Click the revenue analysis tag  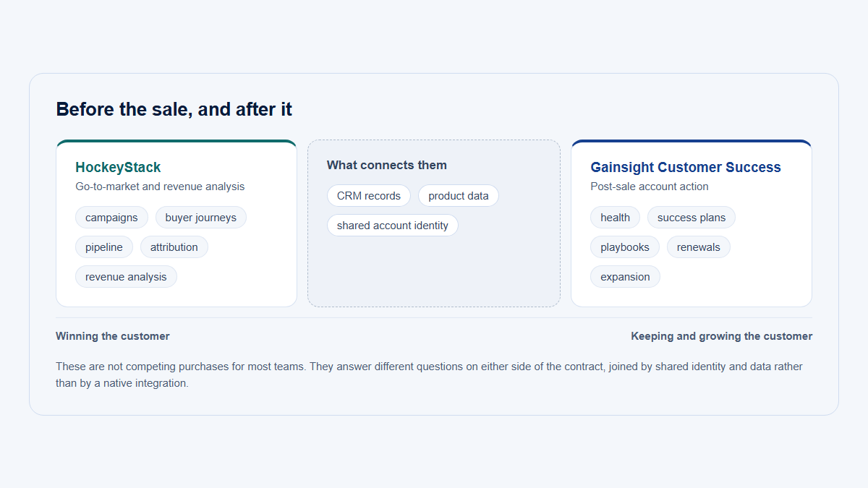126,277
